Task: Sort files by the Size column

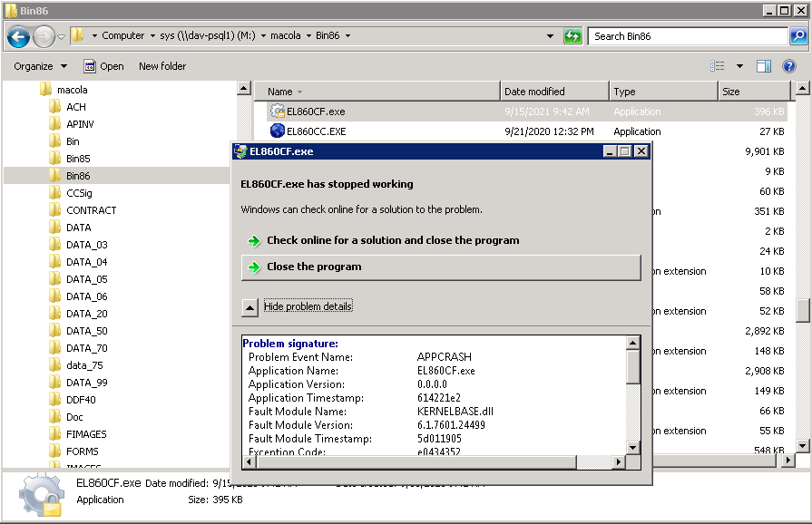Action: [x=754, y=92]
